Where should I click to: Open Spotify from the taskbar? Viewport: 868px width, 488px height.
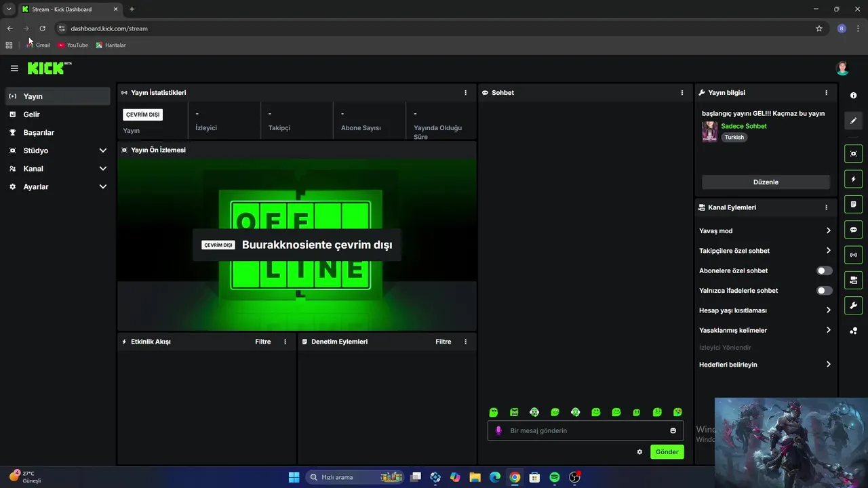pyautogui.click(x=554, y=477)
